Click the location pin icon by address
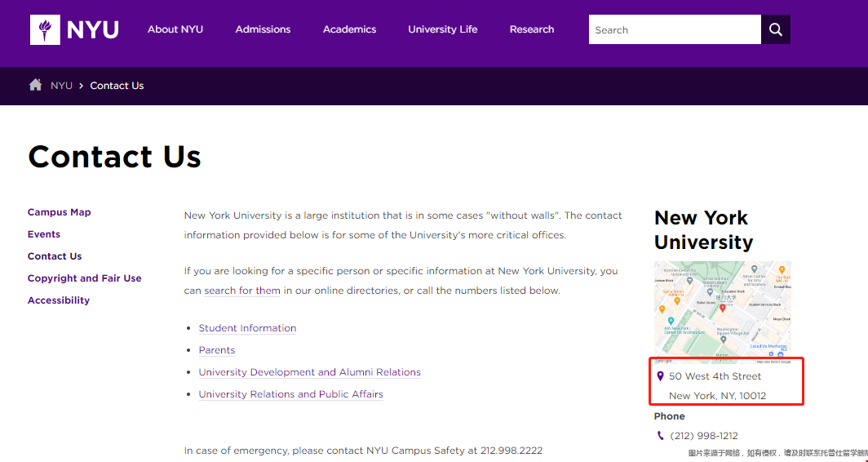868x462 pixels. [660, 376]
